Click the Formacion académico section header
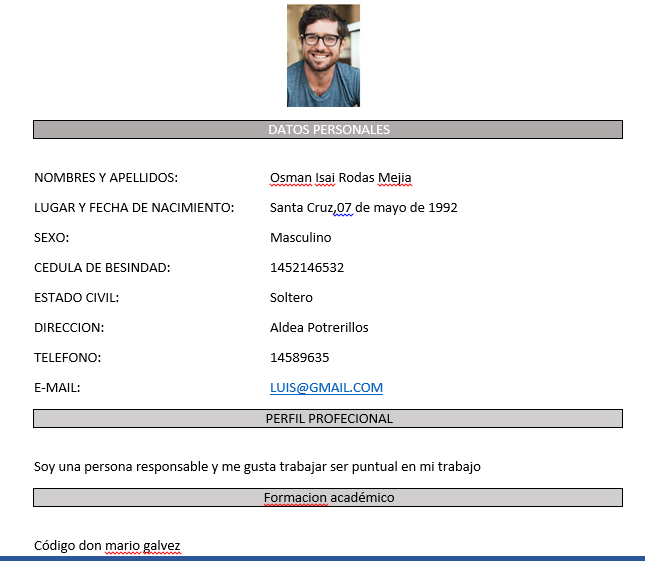The height and width of the screenshot is (561, 645). pos(328,497)
